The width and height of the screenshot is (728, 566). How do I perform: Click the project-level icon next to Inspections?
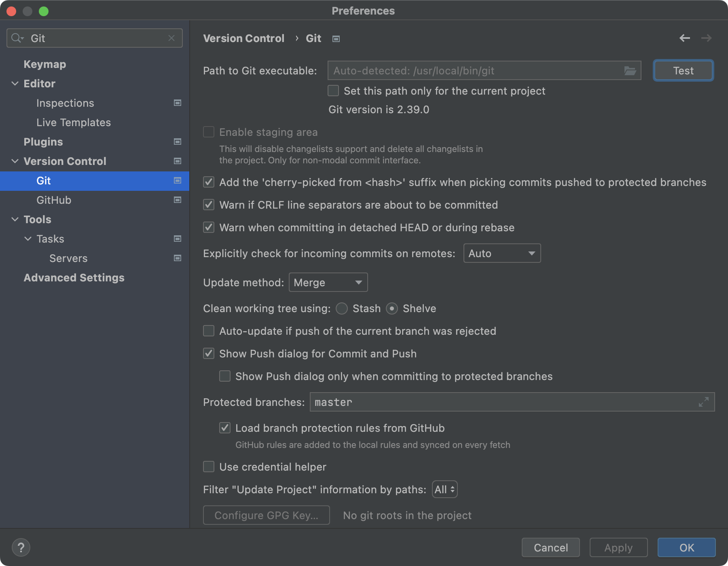pyautogui.click(x=177, y=103)
